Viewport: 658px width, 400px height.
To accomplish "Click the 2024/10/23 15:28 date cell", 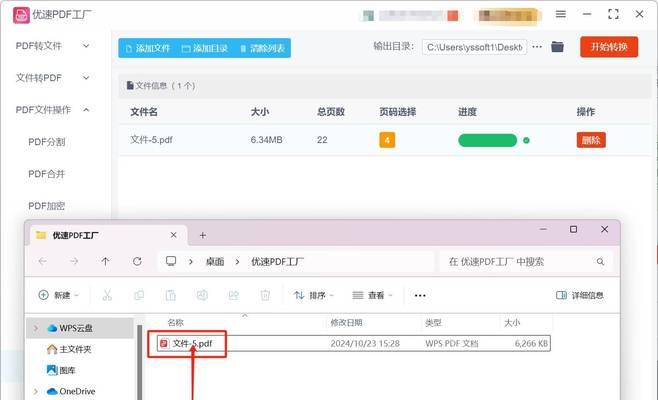I will click(365, 344).
